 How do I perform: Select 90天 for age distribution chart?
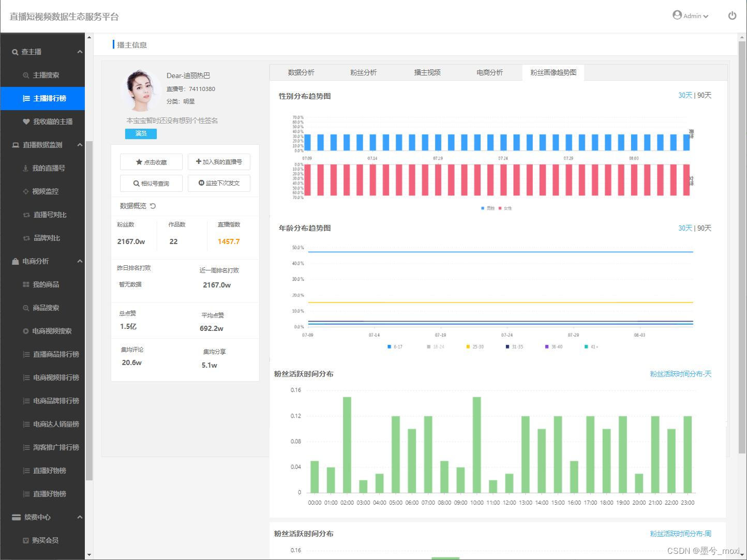click(x=705, y=228)
